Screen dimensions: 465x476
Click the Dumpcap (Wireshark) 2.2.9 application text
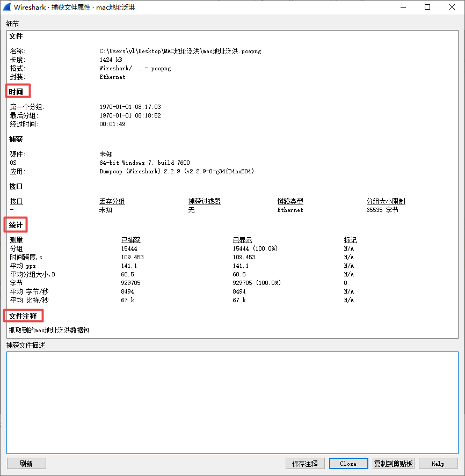coord(177,171)
